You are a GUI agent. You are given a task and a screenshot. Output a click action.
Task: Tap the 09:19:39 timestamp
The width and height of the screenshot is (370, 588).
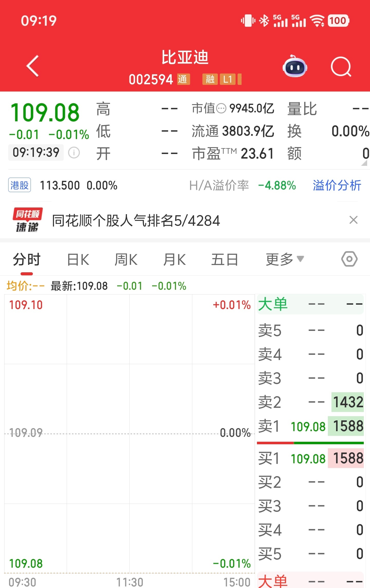pyautogui.click(x=36, y=152)
